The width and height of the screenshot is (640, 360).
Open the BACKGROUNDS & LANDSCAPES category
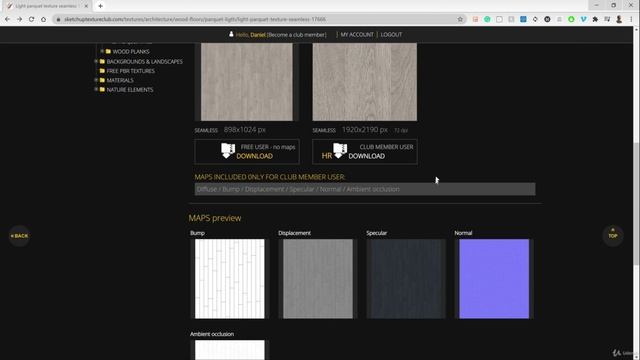pos(144,62)
